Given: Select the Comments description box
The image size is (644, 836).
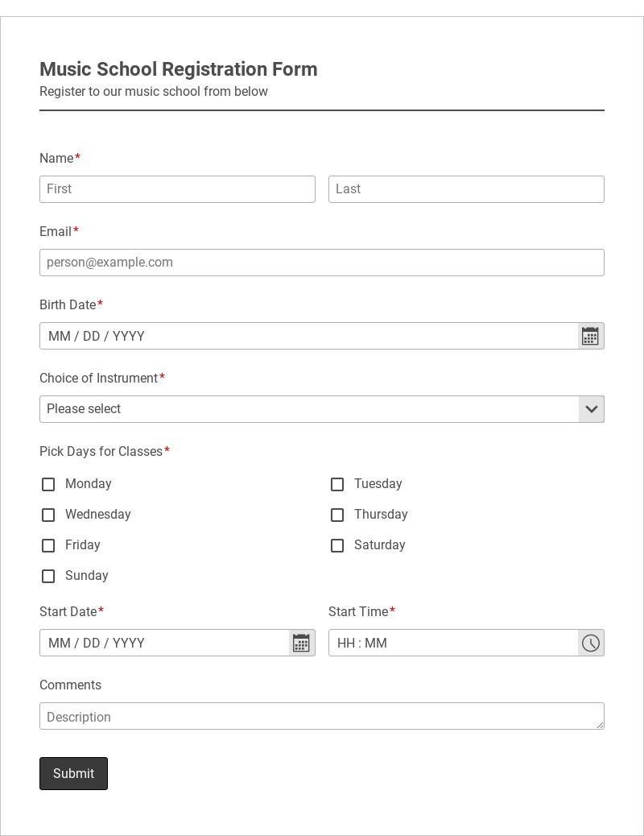Looking at the screenshot, I should coord(322,716).
